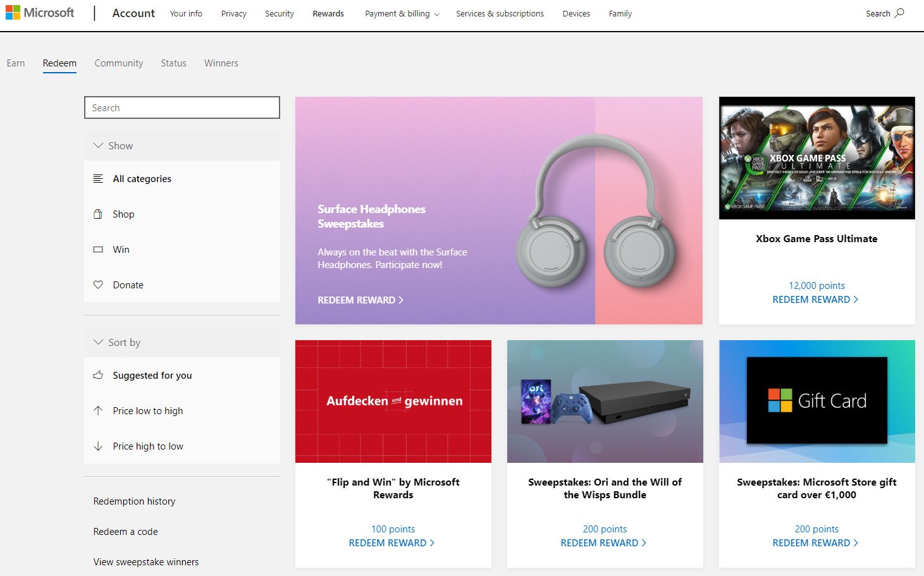Expand the Payment & billing dropdown
Viewport: 924px width, 576px height.
point(401,13)
